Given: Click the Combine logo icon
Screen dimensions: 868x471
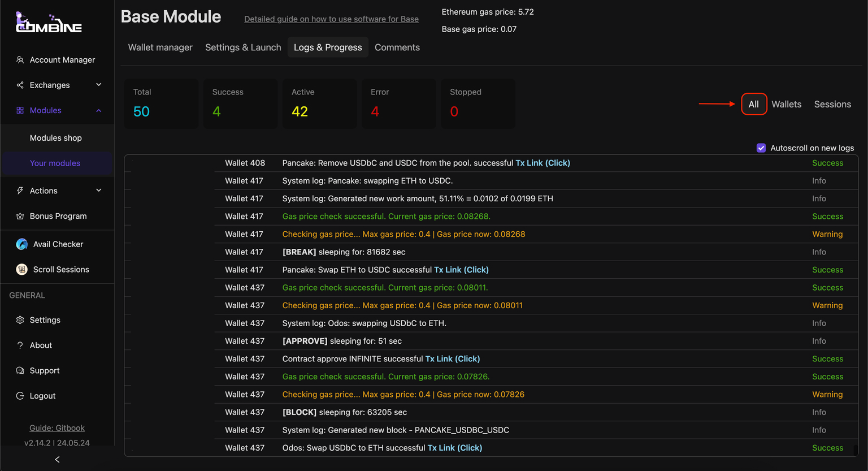Looking at the screenshot, I should tap(48, 23).
